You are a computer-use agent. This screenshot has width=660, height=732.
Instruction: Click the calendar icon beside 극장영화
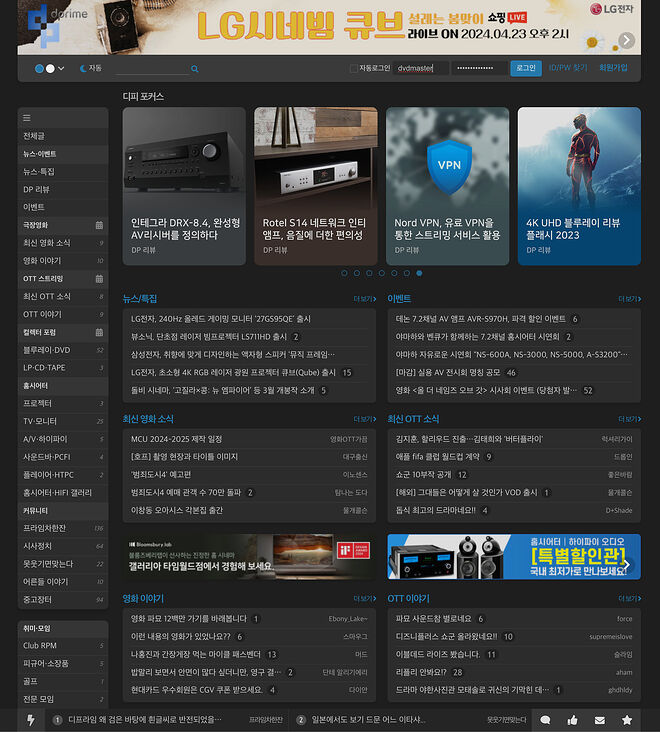click(x=99, y=225)
